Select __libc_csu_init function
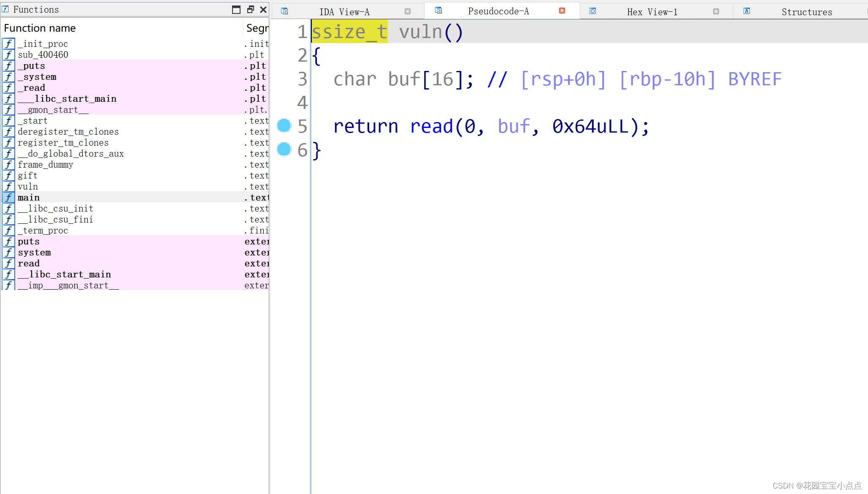 135,209
